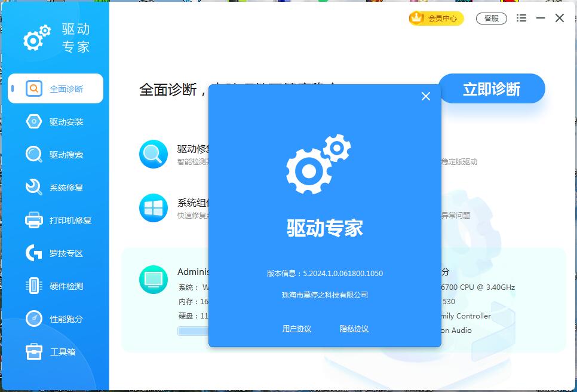577x392 pixels.
Task: Click the Windows logo 系统组件 icon
Action: pos(154,208)
